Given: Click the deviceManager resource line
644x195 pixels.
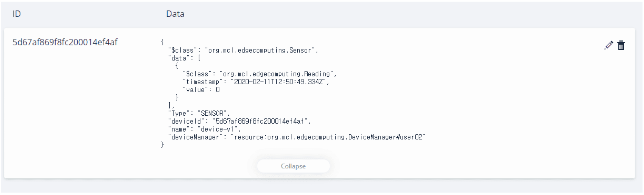Looking at the screenshot, I should (x=296, y=137).
